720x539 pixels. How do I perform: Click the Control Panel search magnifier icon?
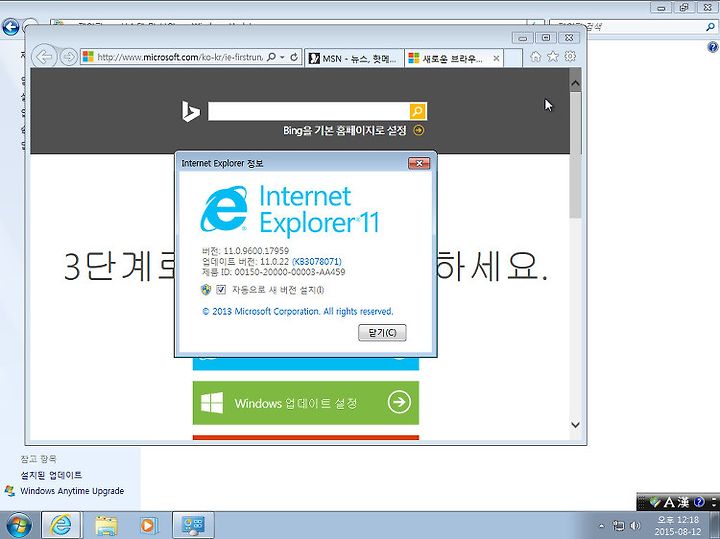(710, 27)
